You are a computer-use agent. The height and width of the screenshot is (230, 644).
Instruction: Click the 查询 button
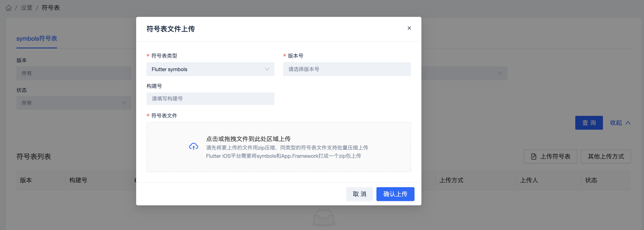(x=589, y=123)
